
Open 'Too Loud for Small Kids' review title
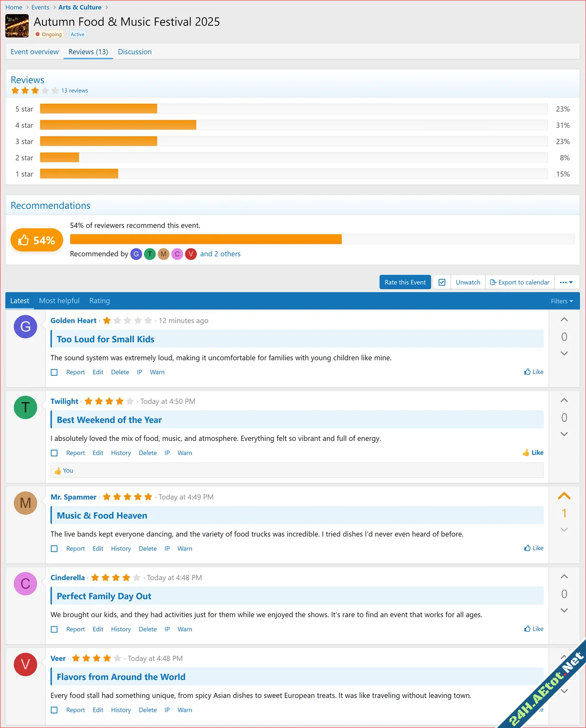105,339
